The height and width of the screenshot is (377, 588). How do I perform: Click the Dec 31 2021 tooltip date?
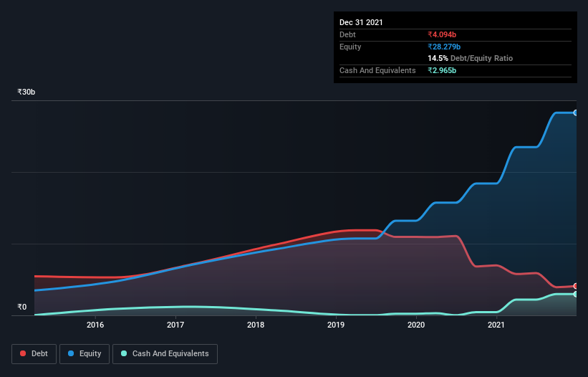(x=361, y=22)
